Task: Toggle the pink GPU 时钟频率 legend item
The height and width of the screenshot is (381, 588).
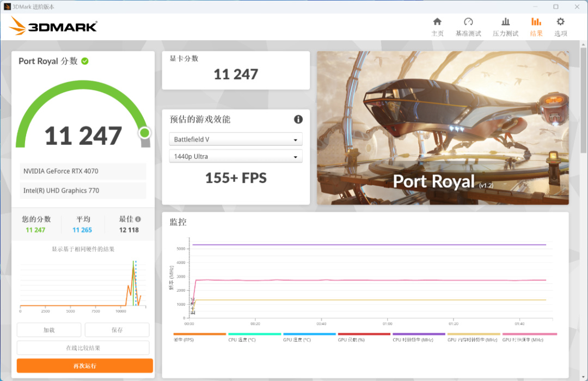Action: click(x=530, y=337)
